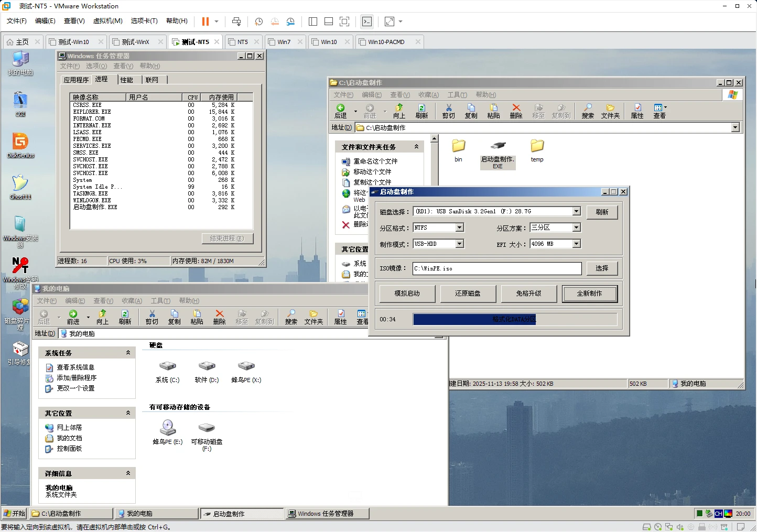Click 刷新 refresh icon in 我的电脑 toolbar
757x532 pixels.
click(125, 317)
